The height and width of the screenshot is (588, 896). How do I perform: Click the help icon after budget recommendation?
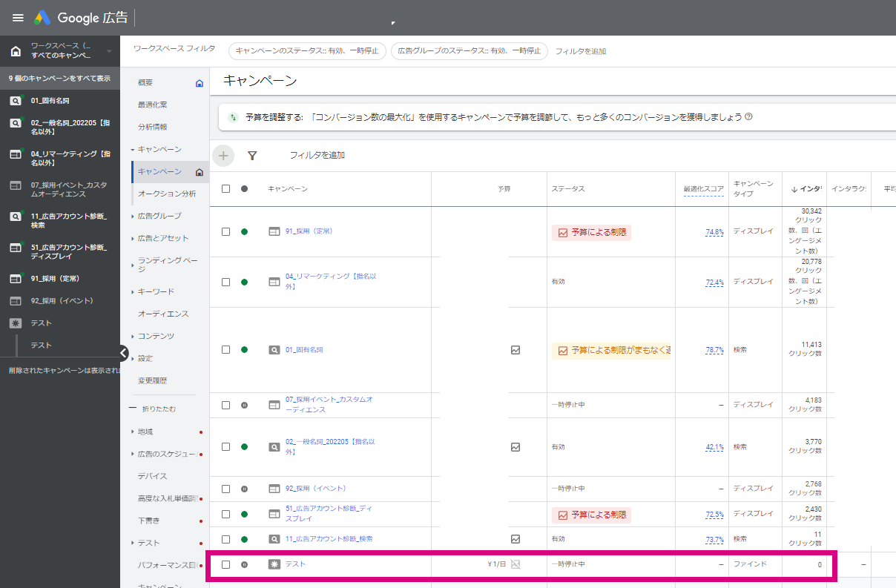(748, 116)
